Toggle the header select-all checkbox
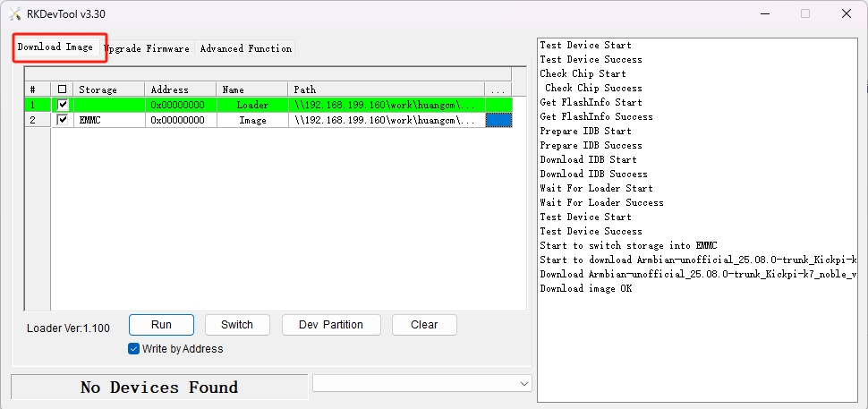The image size is (868, 409). 62,89
